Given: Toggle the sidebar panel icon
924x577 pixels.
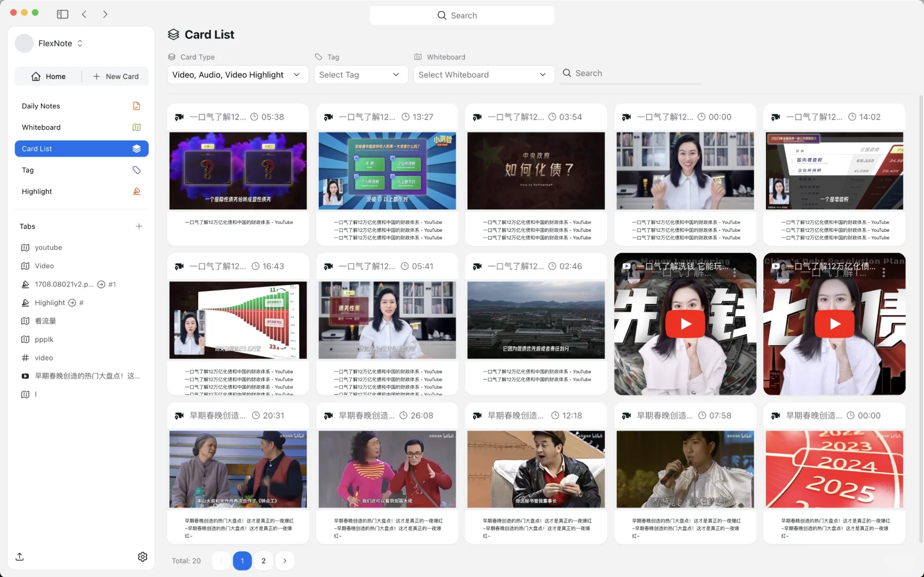Looking at the screenshot, I should click(62, 14).
